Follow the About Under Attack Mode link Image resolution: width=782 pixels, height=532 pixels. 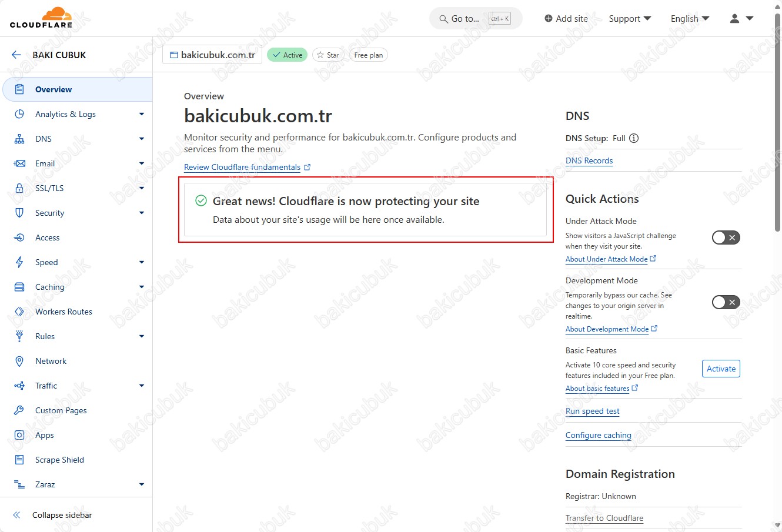tap(607, 259)
